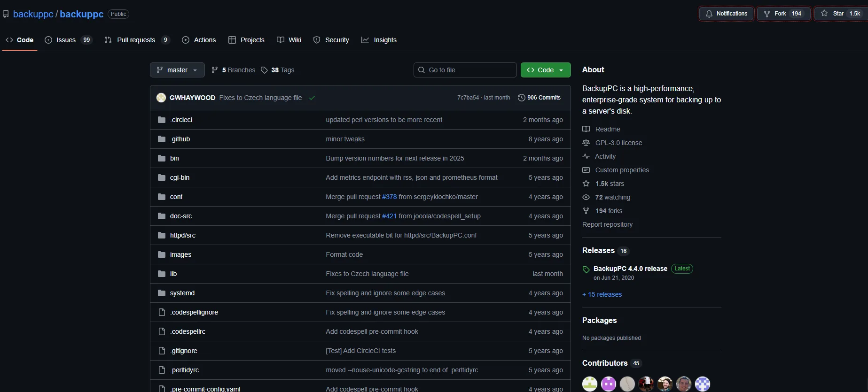Switch to the Wiki tab
The image size is (868, 392).
(289, 40)
